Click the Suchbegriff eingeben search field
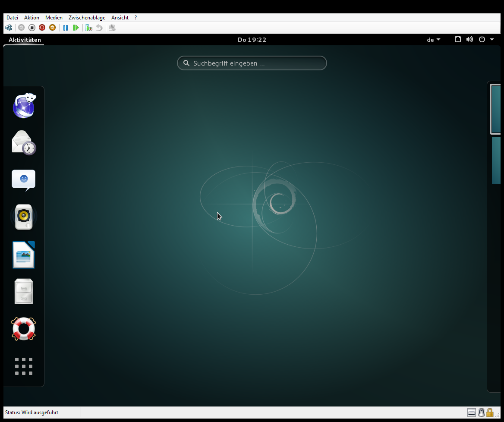Image resolution: width=504 pixels, height=422 pixels. point(252,63)
